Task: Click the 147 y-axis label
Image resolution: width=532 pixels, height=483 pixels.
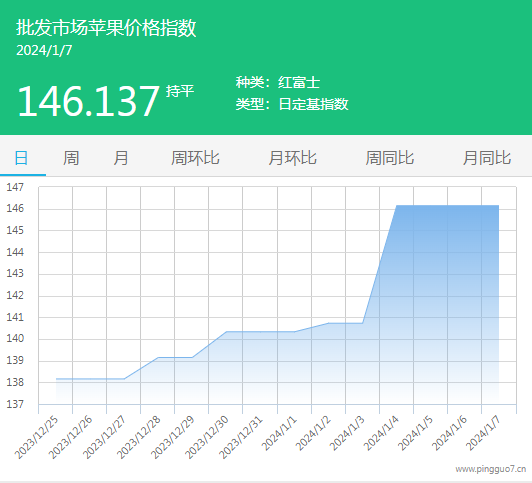Action: point(15,187)
